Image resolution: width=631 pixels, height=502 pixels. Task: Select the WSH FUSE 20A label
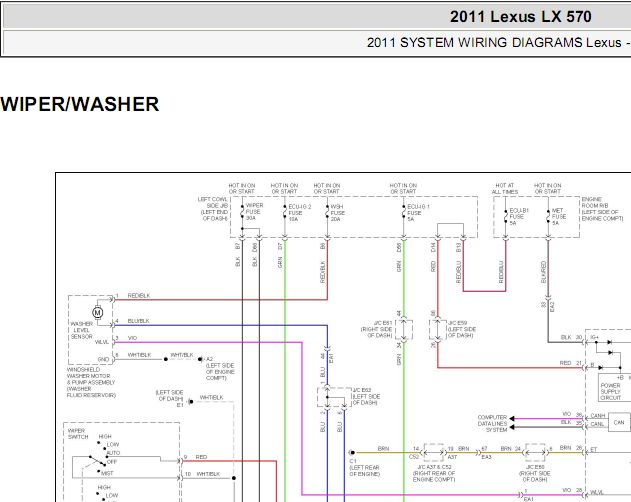tap(337, 213)
